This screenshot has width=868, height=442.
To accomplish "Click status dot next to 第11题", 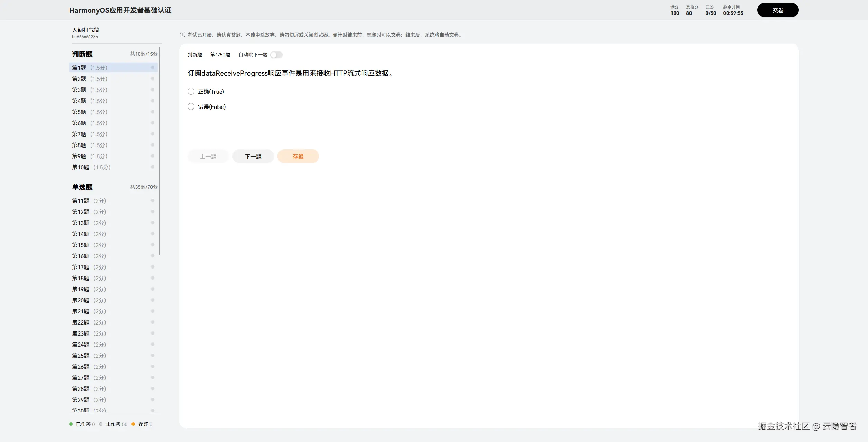I will (153, 200).
